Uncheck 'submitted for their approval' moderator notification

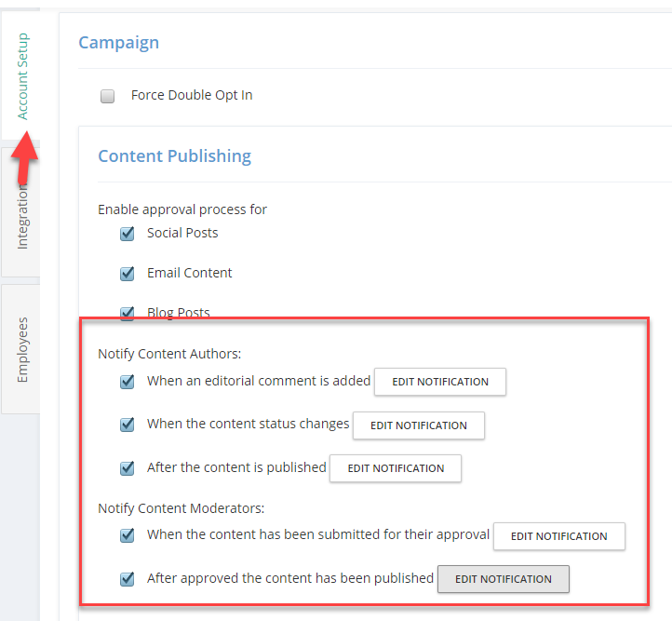[x=127, y=535]
